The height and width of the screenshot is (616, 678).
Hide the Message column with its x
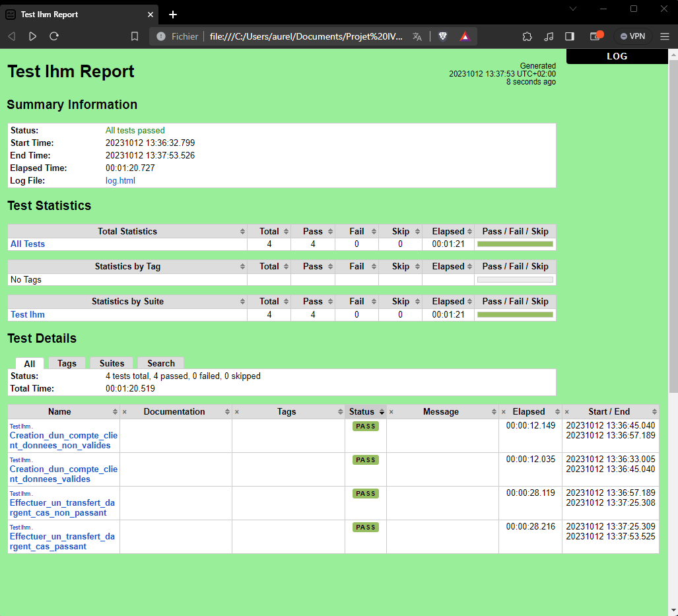tap(391, 412)
